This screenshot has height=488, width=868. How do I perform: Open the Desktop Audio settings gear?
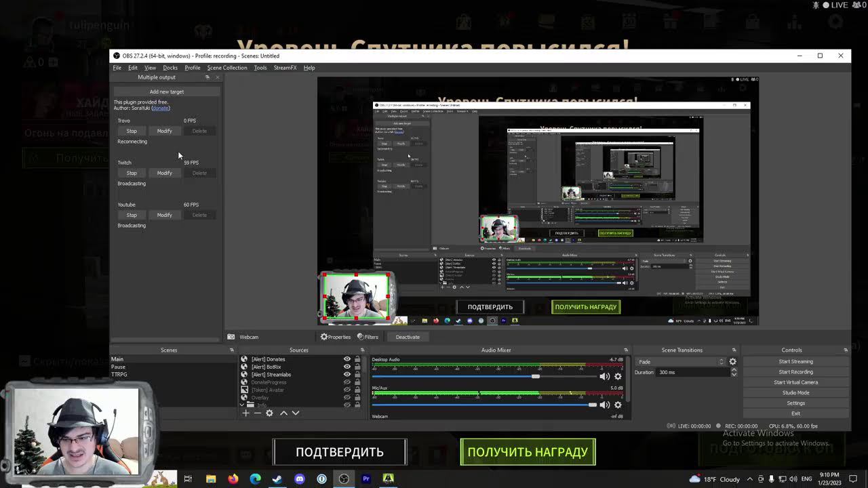pyautogui.click(x=618, y=376)
